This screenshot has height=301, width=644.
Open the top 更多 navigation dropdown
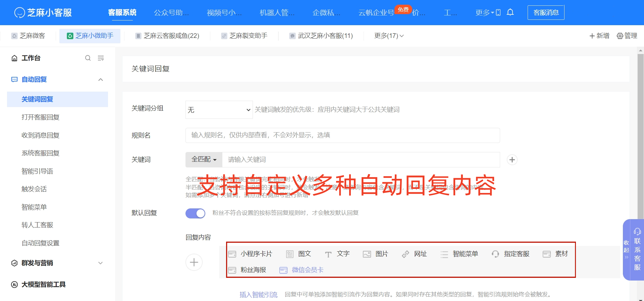(485, 13)
